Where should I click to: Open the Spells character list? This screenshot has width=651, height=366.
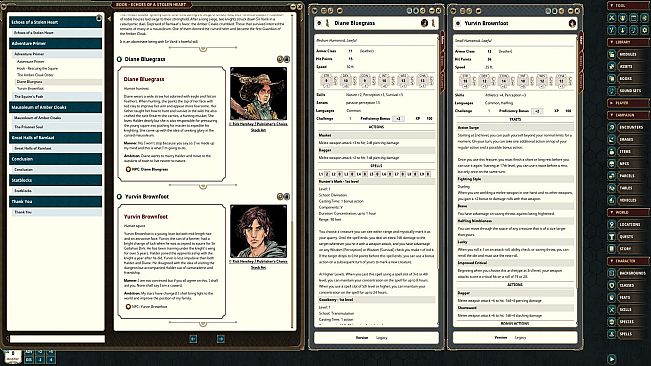click(627, 334)
